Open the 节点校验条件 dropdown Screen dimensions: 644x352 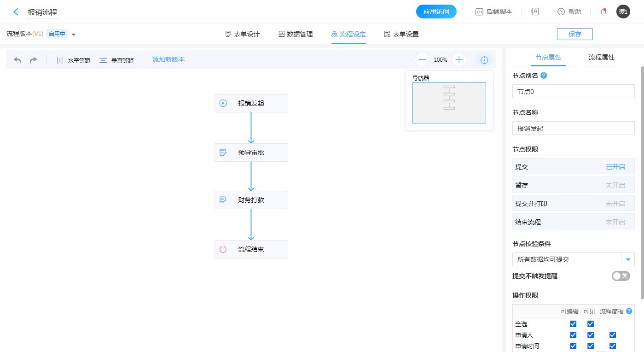click(628, 259)
